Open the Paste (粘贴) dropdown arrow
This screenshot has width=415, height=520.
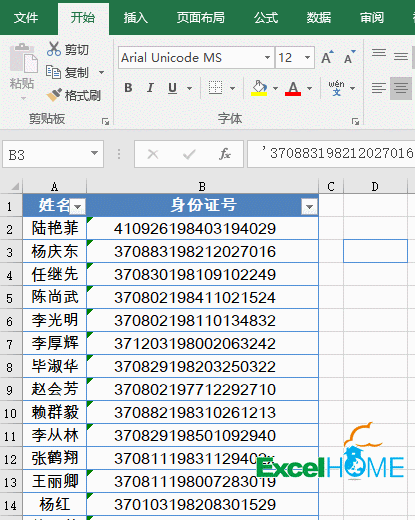(23, 98)
